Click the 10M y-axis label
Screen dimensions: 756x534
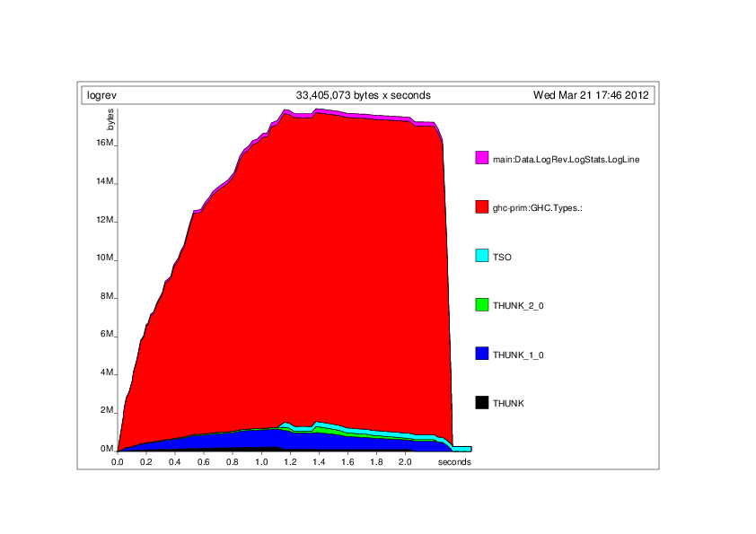105,258
